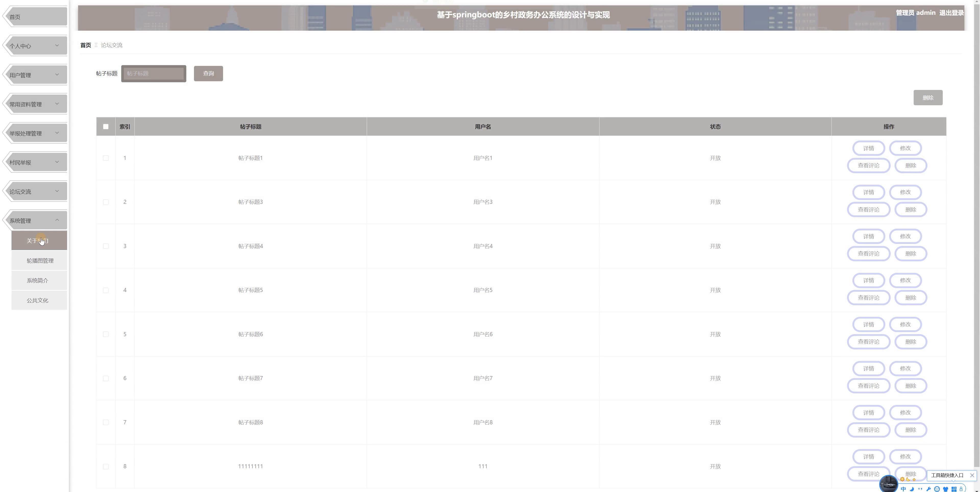The width and height of the screenshot is (980, 492).
Task: Click 修改 for 帖子标题8
Action: pos(905,412)
